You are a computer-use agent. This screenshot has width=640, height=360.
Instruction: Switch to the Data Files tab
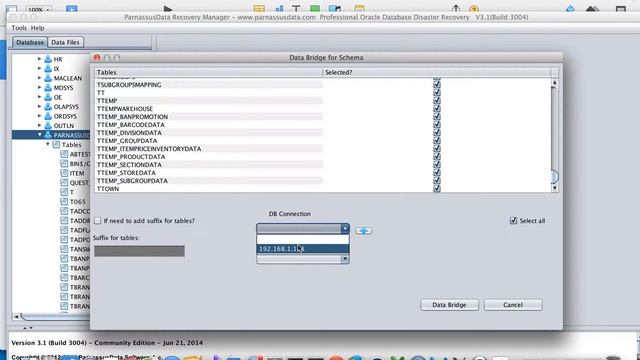coord(65,42)
